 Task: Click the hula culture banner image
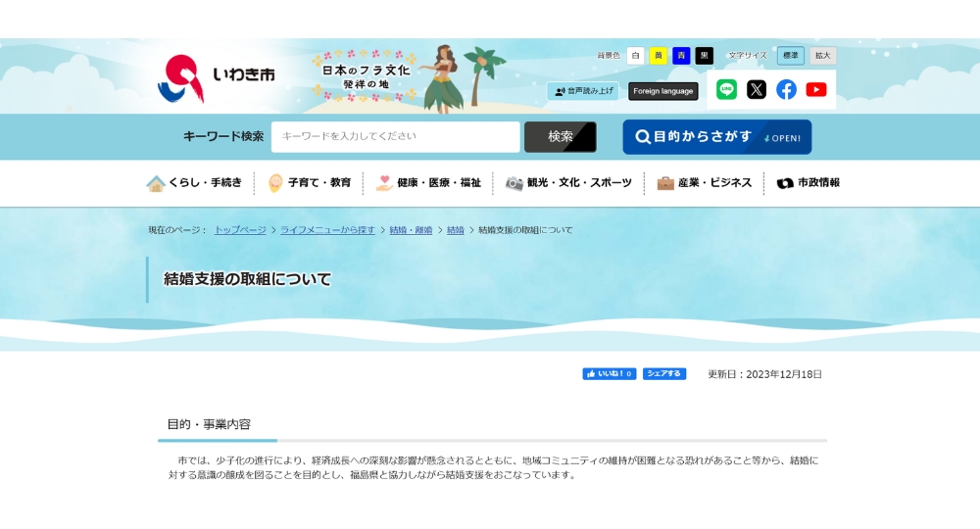(410, 78)
